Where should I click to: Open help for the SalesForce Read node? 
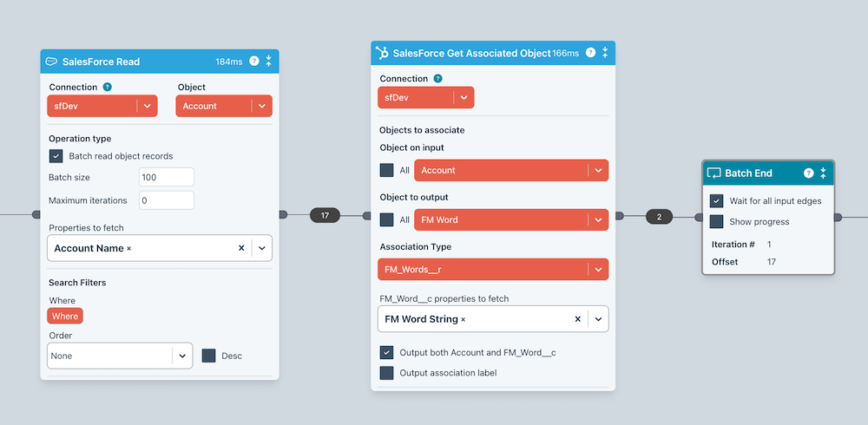[254, 61]
